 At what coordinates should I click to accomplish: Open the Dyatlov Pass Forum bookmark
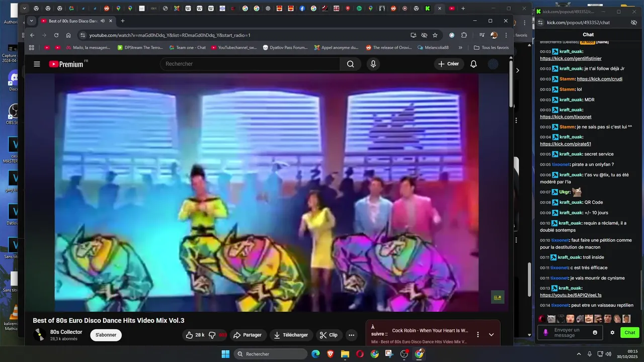click(x=285, y=48)
